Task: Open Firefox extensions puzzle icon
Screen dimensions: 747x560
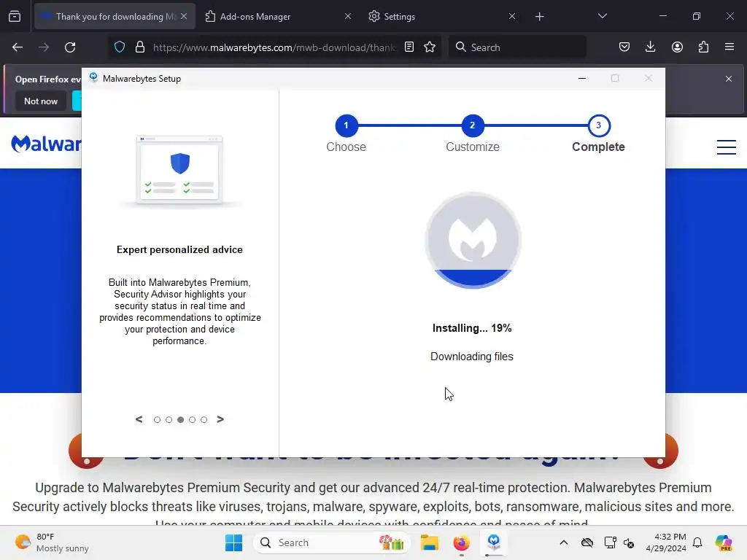Action: click(x=703, y=47)
